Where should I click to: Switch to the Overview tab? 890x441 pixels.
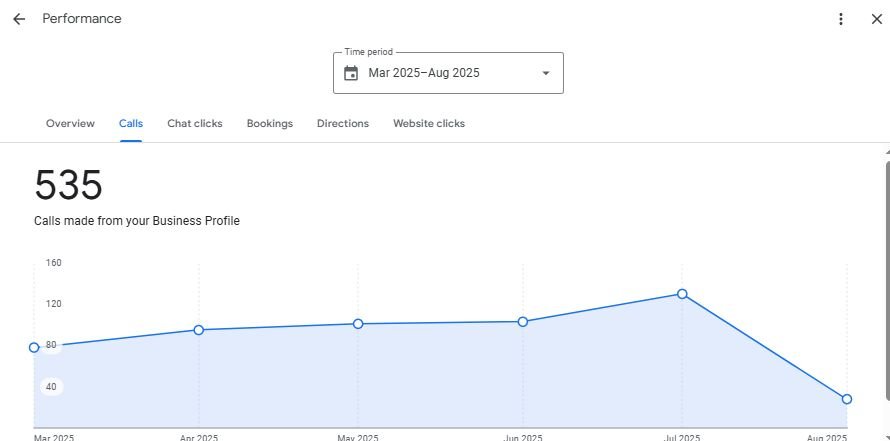[70, 123]
